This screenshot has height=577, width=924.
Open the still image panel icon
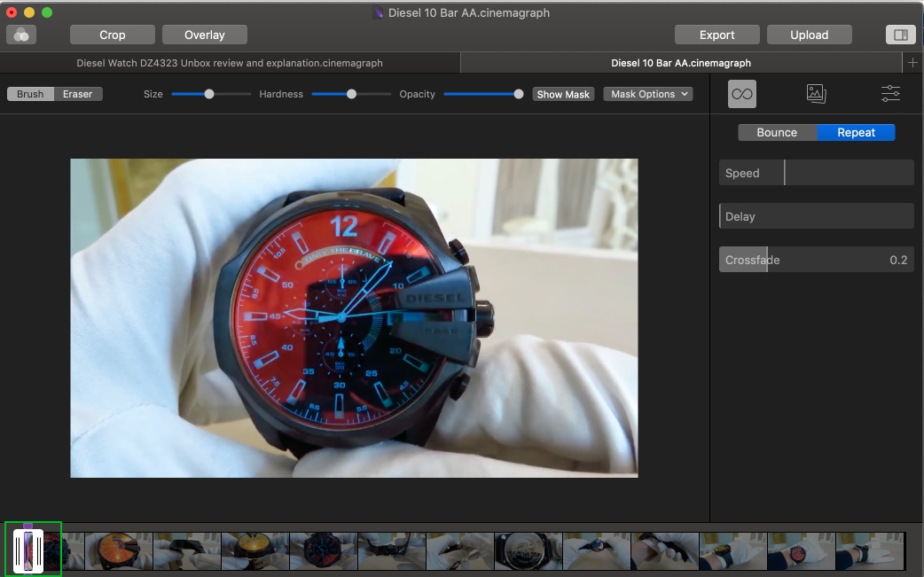(816, 94)
